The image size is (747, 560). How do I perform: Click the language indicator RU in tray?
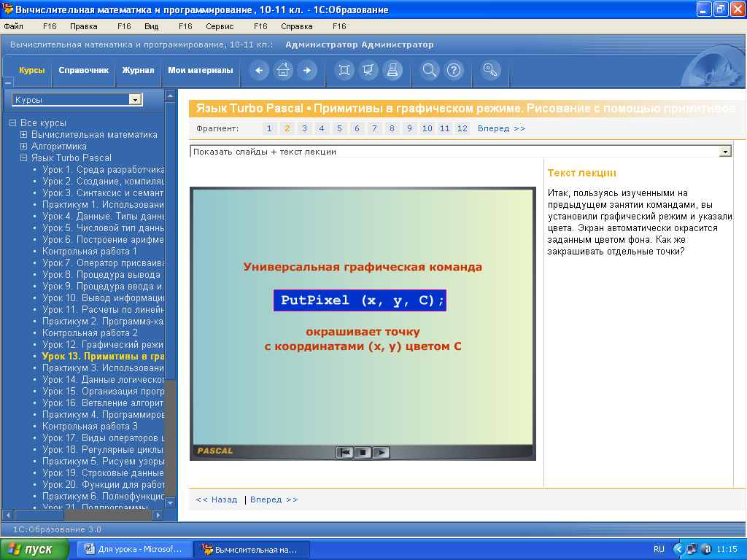point(659,549)
